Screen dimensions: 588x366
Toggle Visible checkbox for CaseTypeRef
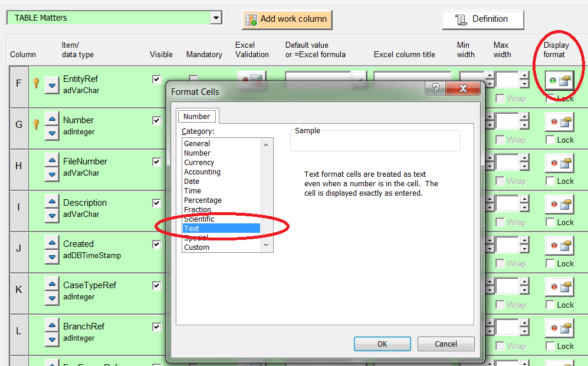coord(157,285)
